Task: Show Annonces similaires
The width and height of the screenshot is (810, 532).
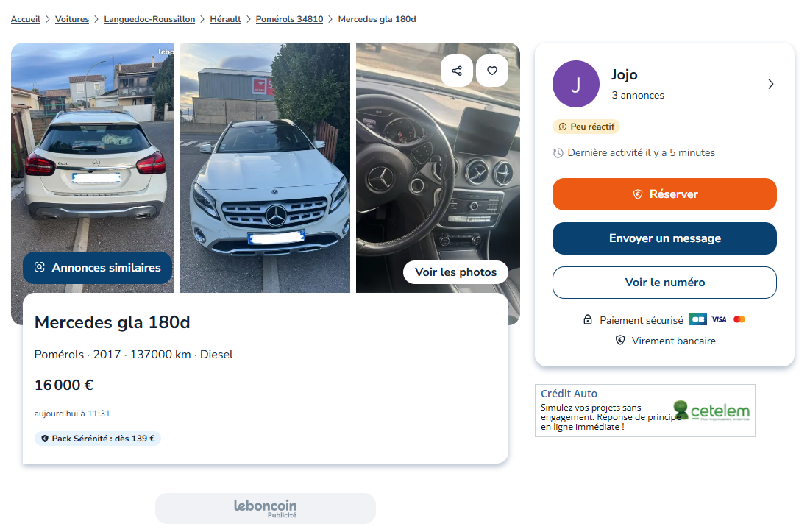Action: [98, 268]
